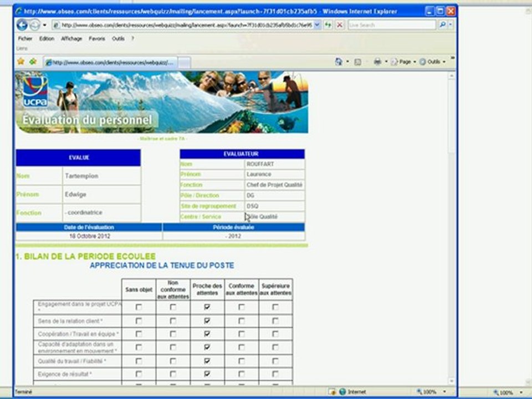
Task: Go back with the browser Back arrow
Action: 22,25
